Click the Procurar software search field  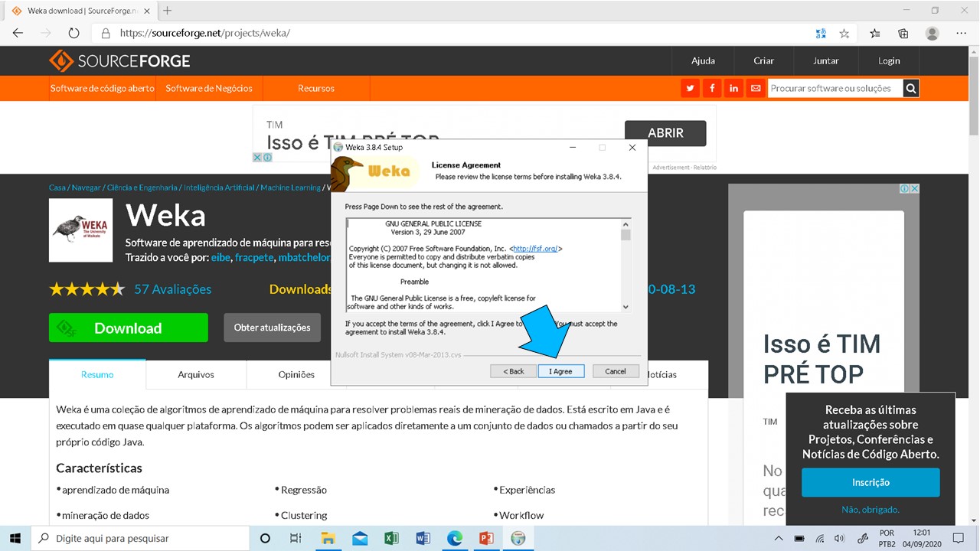835,88
